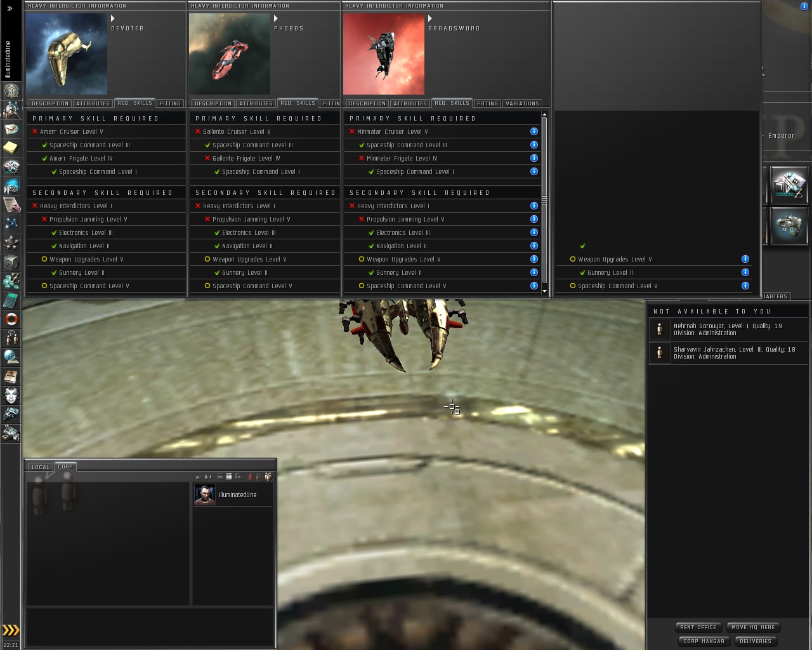Click the Move HQ Here button

[753, 627]
